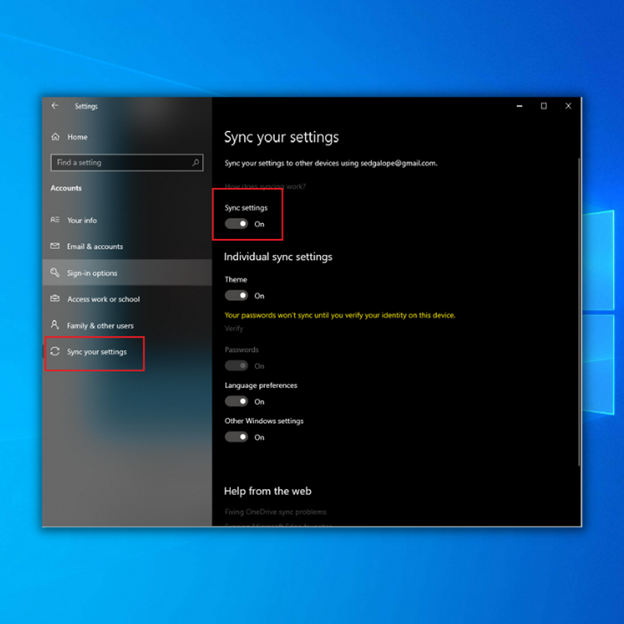Viewport: 624px width, 624px height.
Task: Toggle the Theme sync switch
Action: pyautogui.click(x=236, y=295)
